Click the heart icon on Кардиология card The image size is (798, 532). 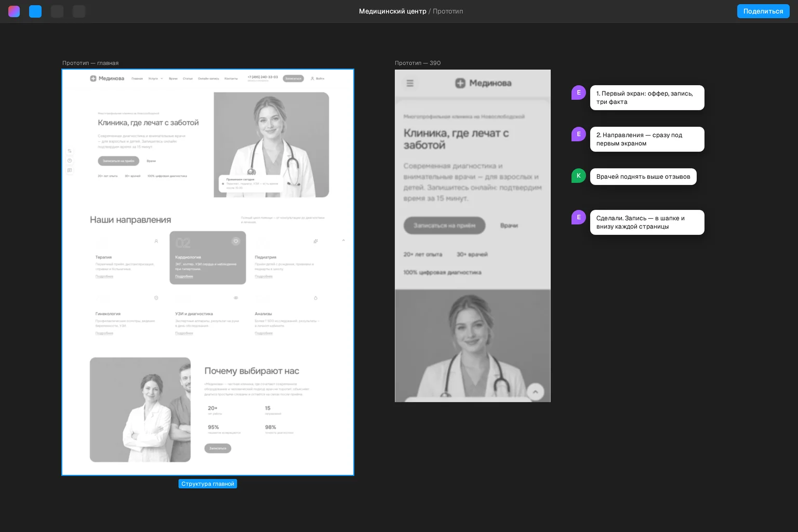pyautogui.click(x=236, y=241)
